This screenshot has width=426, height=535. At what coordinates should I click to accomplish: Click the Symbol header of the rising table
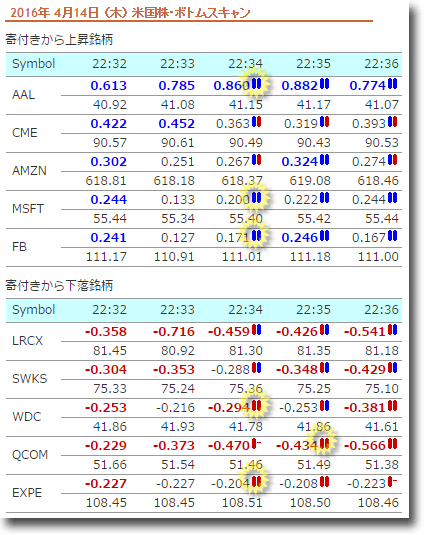[33, 64]
